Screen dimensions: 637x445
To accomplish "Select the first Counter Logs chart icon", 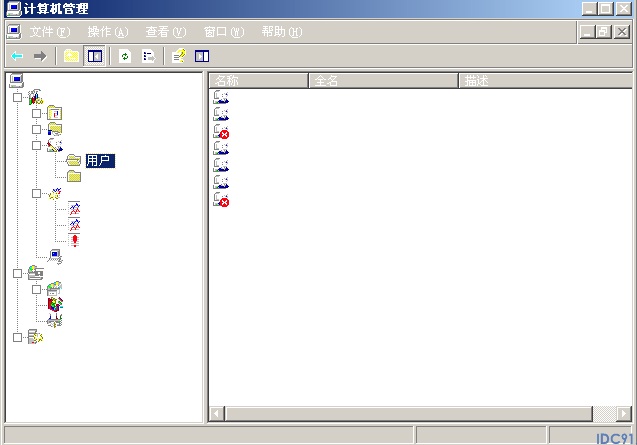I will (74, 208).
